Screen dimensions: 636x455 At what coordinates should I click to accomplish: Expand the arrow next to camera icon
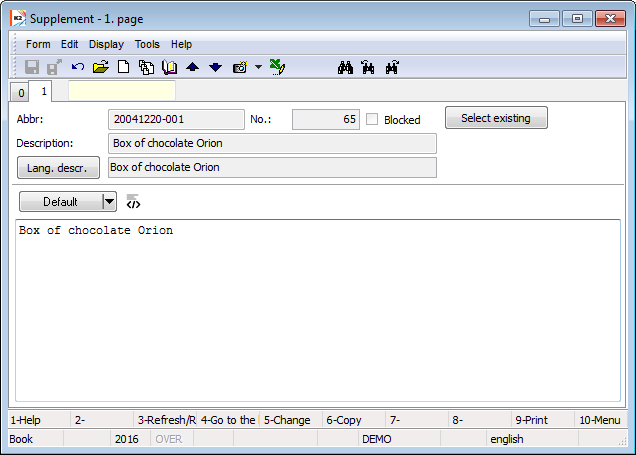(258, 67)
